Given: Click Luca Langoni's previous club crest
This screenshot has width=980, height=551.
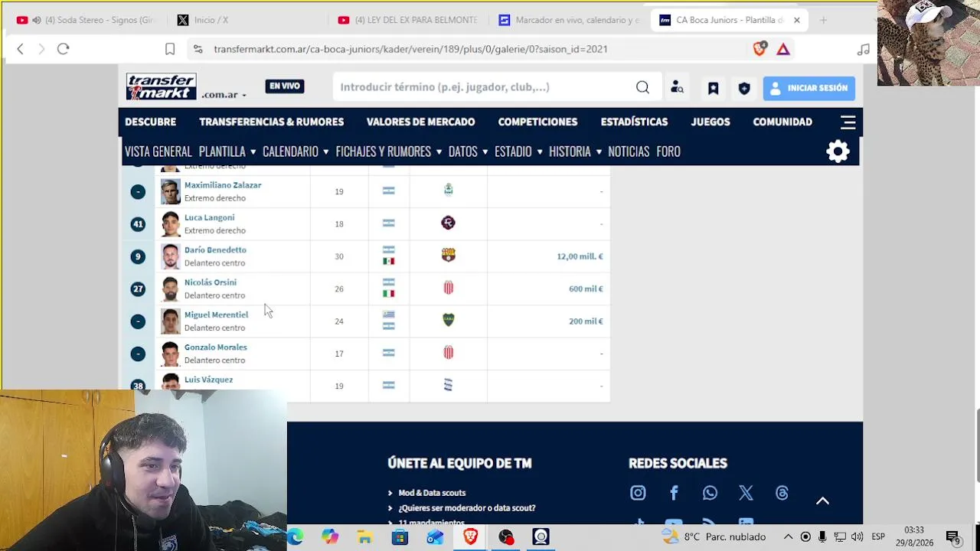Looking at the screenshot, I should tap(448, 223).
